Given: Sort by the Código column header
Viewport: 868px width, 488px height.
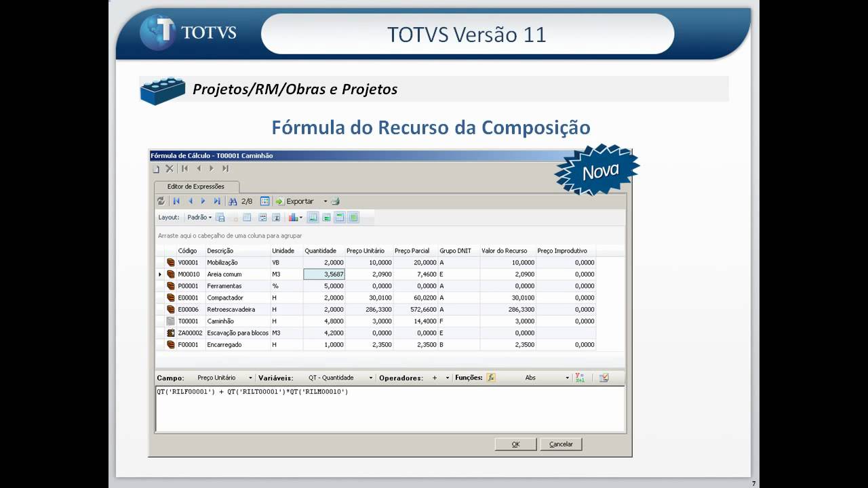Looking at the screenshot, I should click(x=191, y=251).
